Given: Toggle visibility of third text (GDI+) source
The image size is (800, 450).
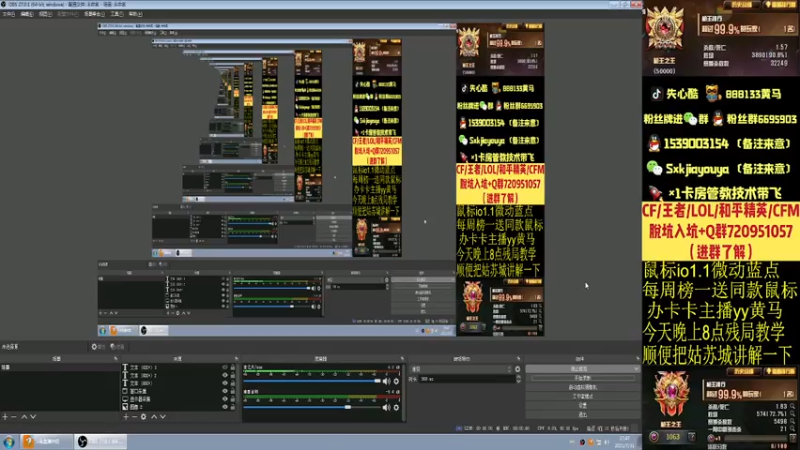Looking at the screenshot, I should (224, 383).
